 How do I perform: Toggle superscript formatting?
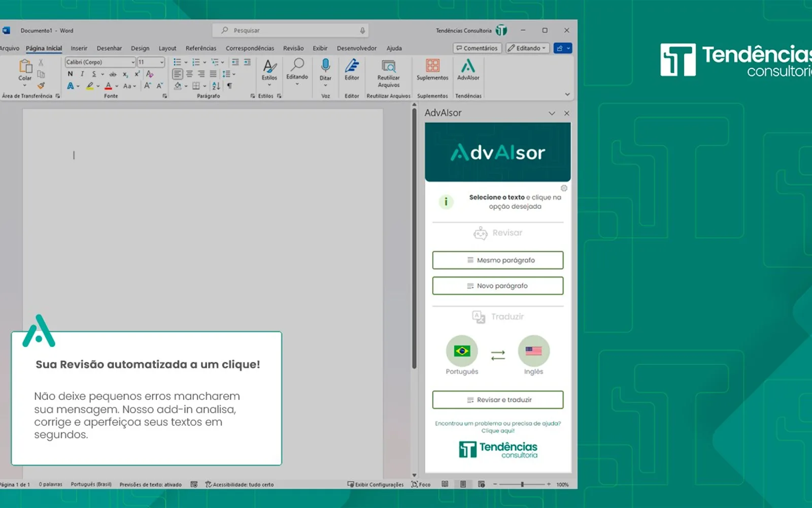click(x=137, y=74)
